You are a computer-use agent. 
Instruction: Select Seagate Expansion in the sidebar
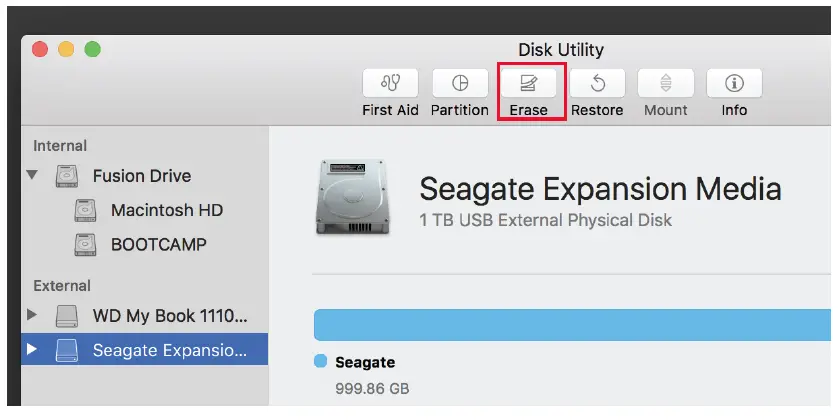pyautogui.click(x=169, y=350)
